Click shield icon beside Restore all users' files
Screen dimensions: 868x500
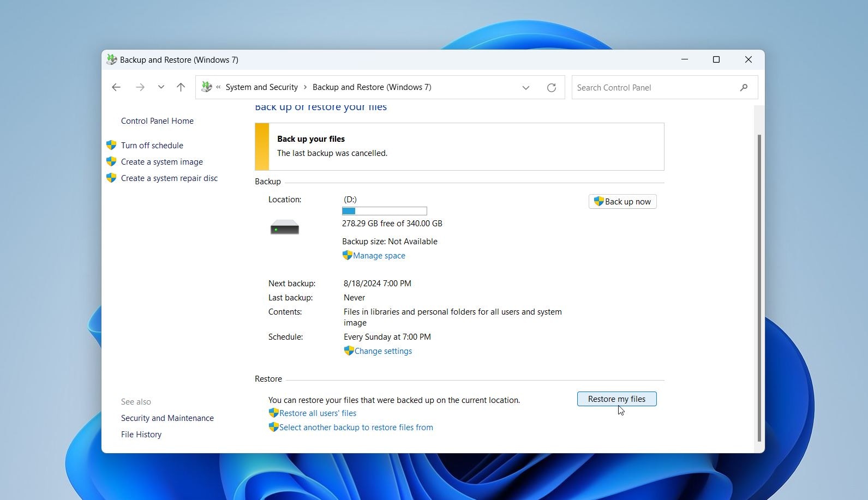273,413
